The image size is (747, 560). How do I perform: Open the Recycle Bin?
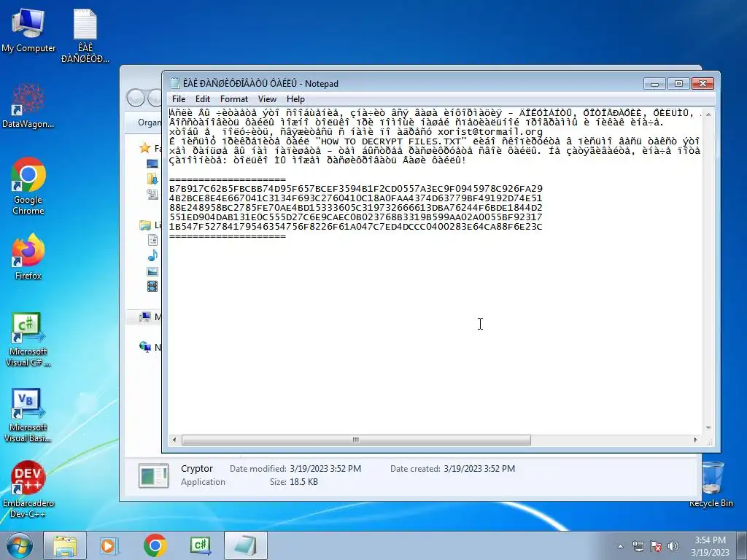(711, 484)
